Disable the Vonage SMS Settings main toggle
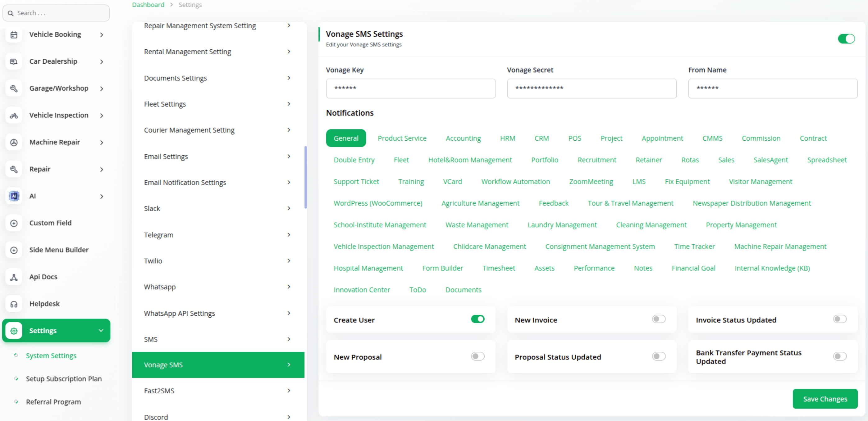Image resolution: width=868 pixels, height=421 pixels. click(x=846, y=39)
